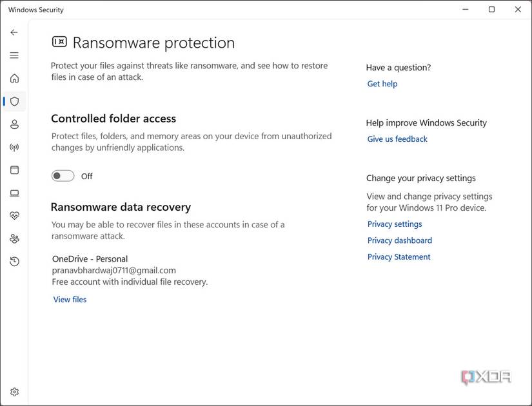
Task: Open Firewall & network protection icon
Action: point(14,148)
